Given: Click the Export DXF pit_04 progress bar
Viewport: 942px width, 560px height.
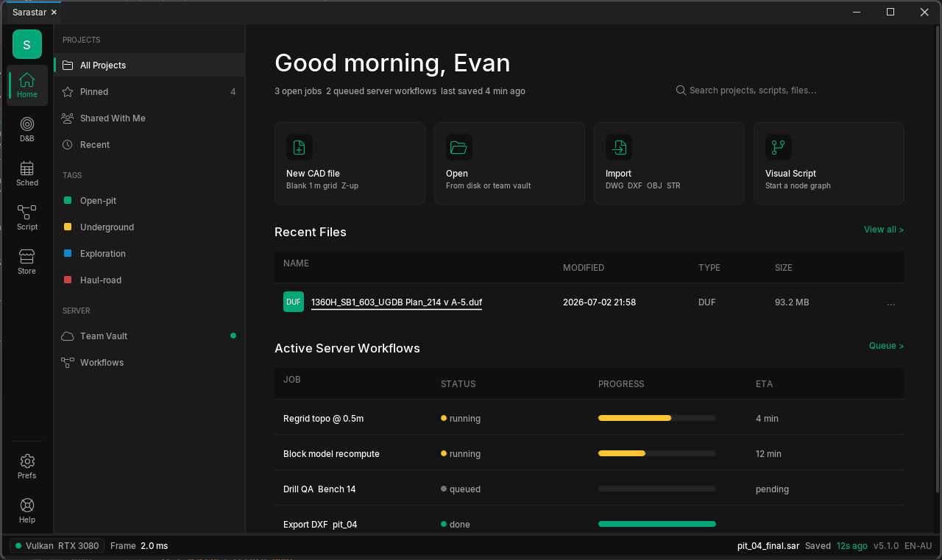Looking at the screenshot, I should click(657, 524).
